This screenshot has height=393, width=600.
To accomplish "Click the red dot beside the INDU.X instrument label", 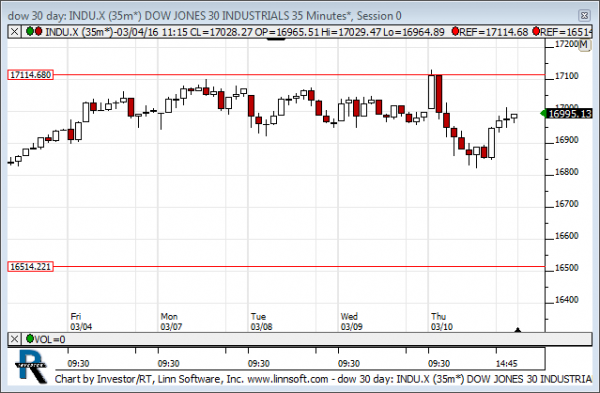I will (x=38, y=31).
